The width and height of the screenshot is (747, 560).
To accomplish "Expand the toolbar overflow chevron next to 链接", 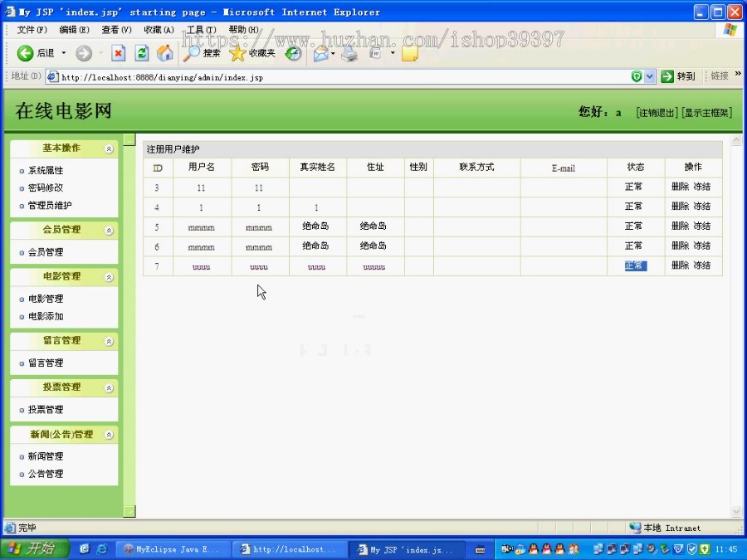I will coord(738,73).
